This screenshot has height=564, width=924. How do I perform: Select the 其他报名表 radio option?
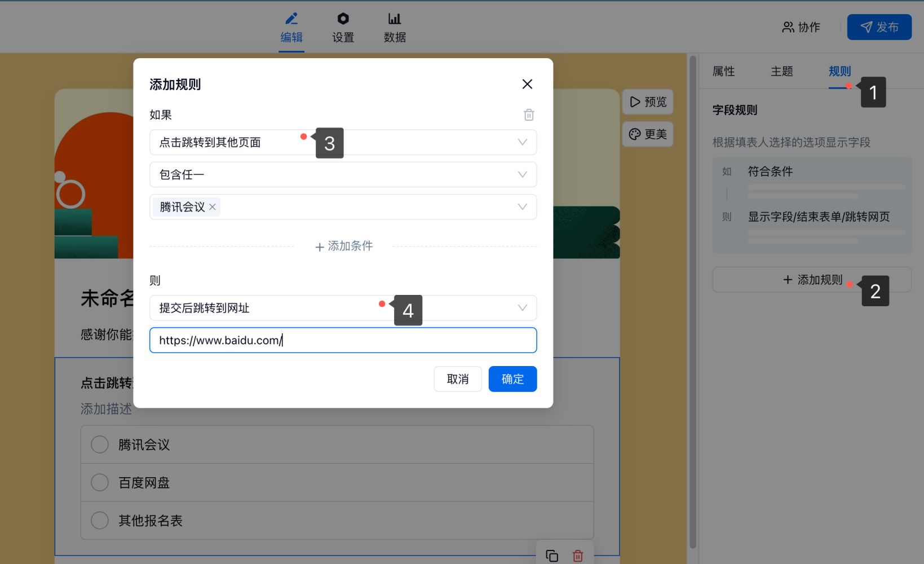pyautogui.click(x=100, y=520)
